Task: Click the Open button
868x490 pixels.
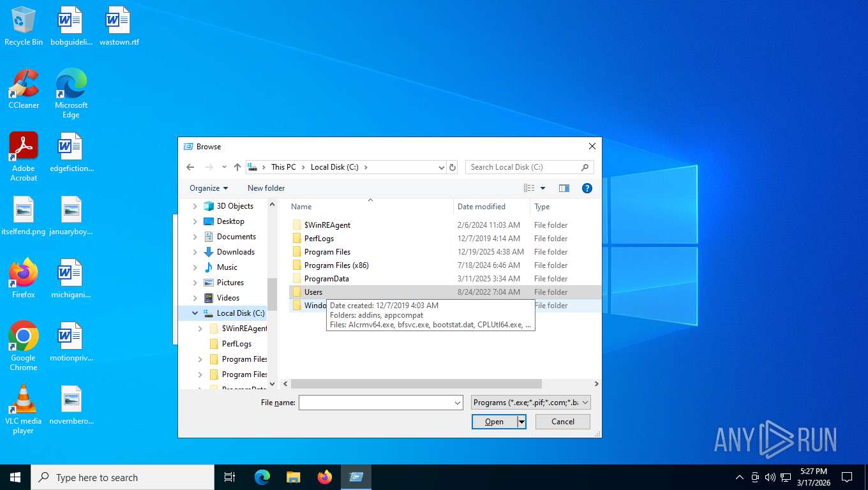Action: (494, 422)
